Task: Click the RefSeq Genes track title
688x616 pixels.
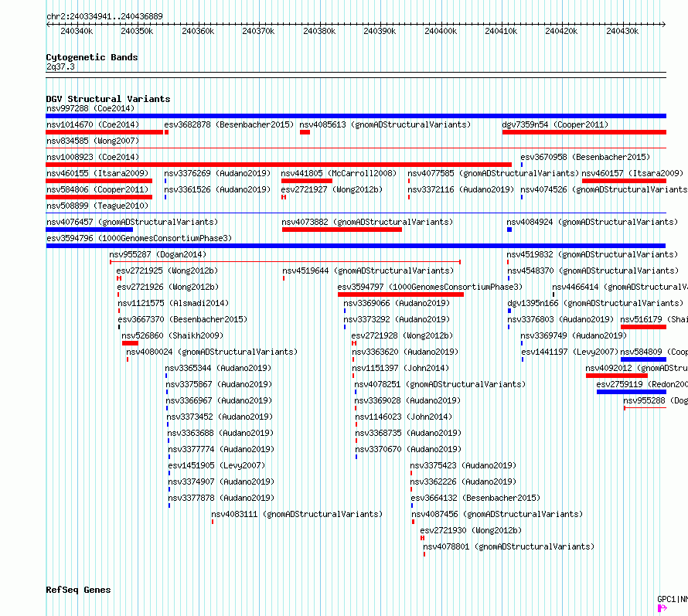Action: [x=78, y=590]
